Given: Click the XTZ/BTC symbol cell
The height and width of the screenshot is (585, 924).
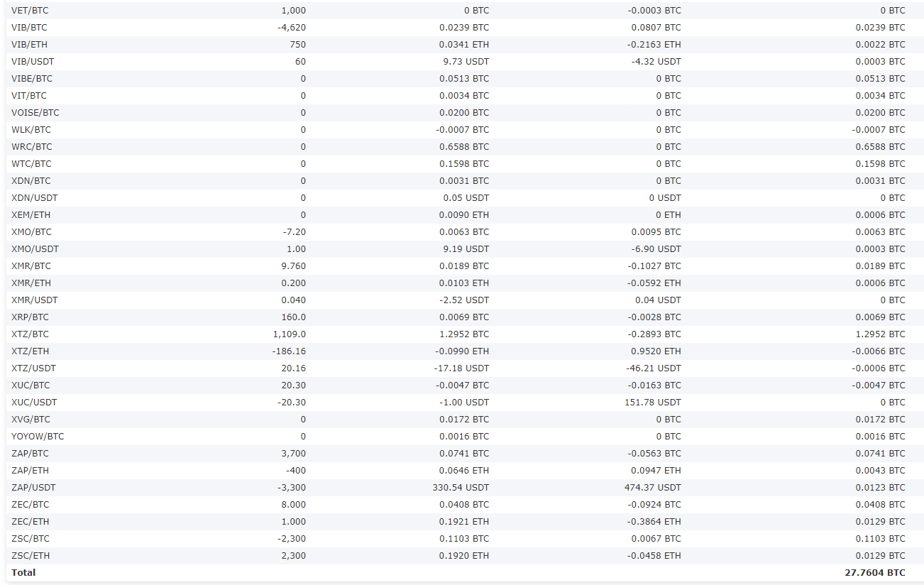Looking at the screenshot, I should (x=31, y=334).
